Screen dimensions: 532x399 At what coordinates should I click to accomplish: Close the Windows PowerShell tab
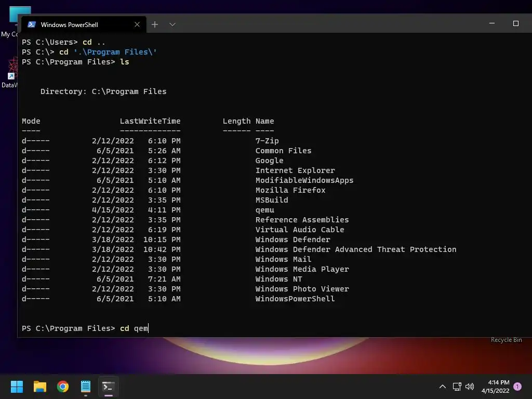(x=137, y=24)
